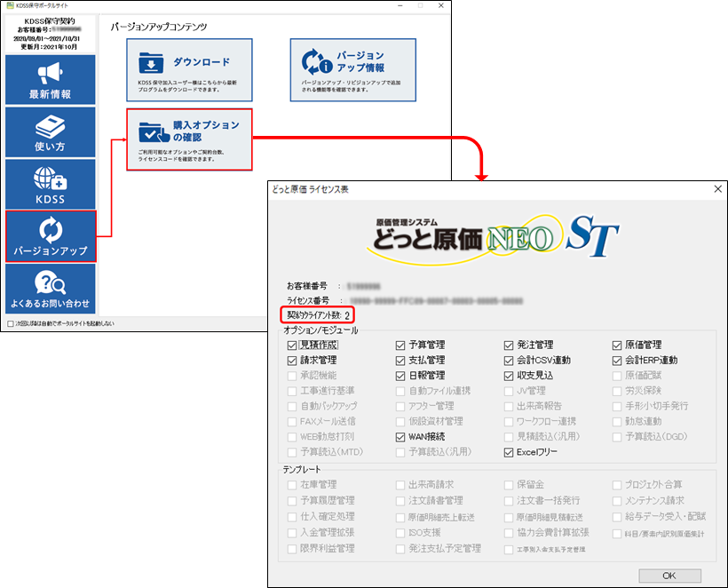Click the WEB勤怠打刻 checkbox

[292, 438]
